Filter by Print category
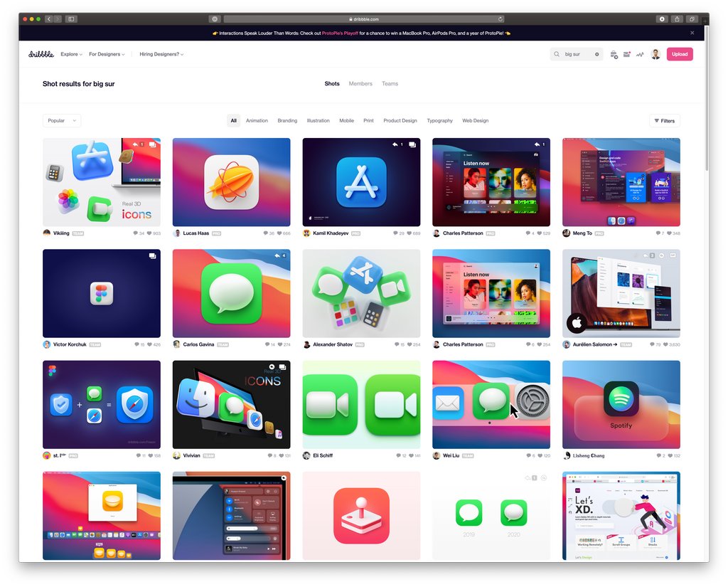The image size is (728, 587). [369, 120]
